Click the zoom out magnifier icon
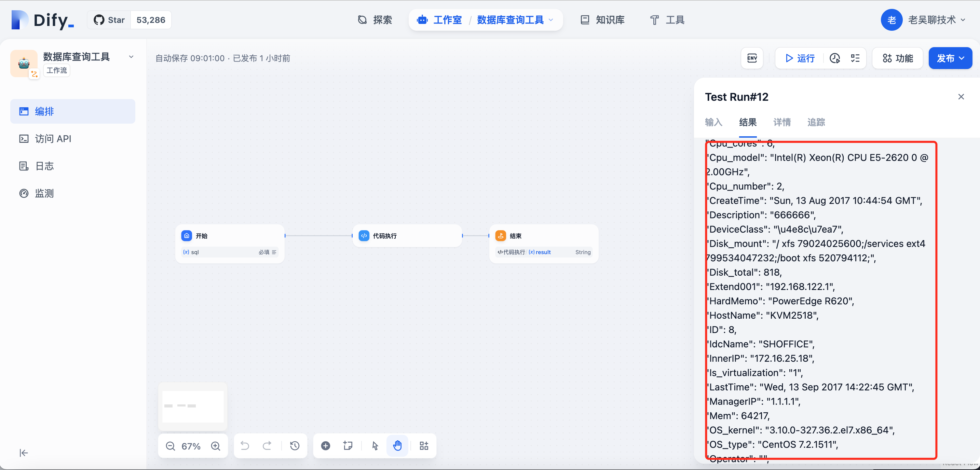980x470 pixels. pyautogui.click(x=171, y=446)
